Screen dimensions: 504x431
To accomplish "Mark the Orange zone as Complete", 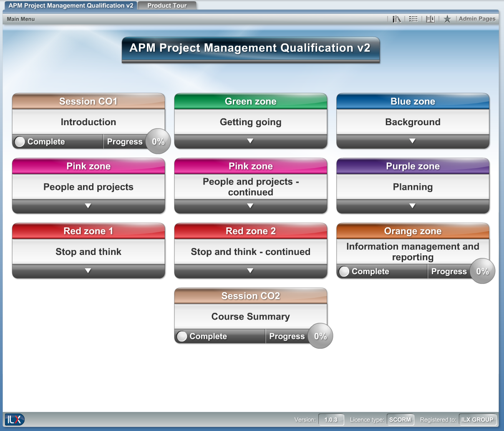I will pyautogui.click(x=344, y=271).
